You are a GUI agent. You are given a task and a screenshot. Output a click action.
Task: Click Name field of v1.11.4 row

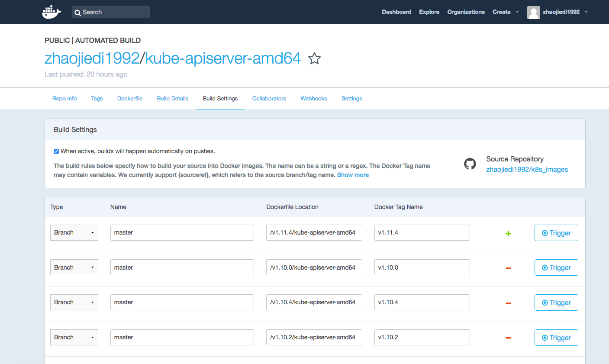pyautogui.click(x=182, y=232)
